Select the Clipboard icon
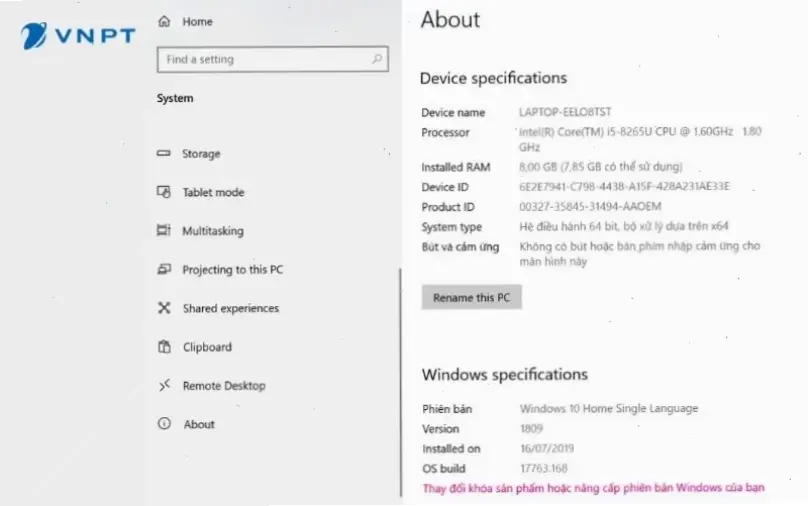The image size is (808, 506). (164, 347)
